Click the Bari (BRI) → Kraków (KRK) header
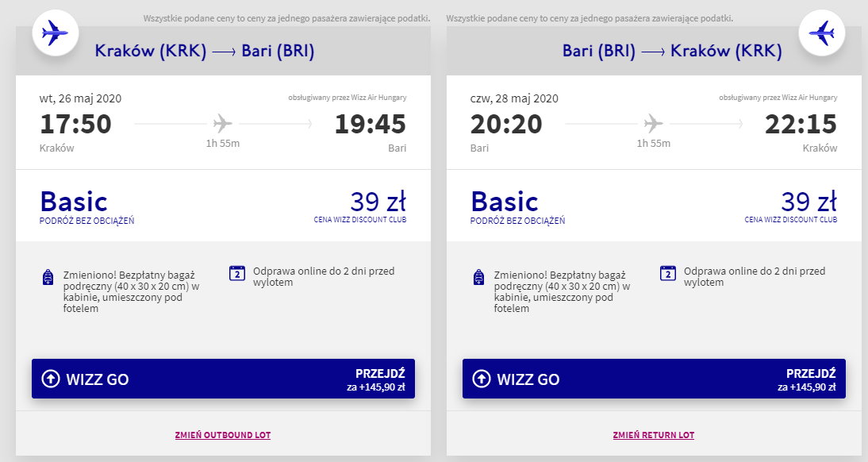This screenshot has height=462, width=868. pos(672,52)
